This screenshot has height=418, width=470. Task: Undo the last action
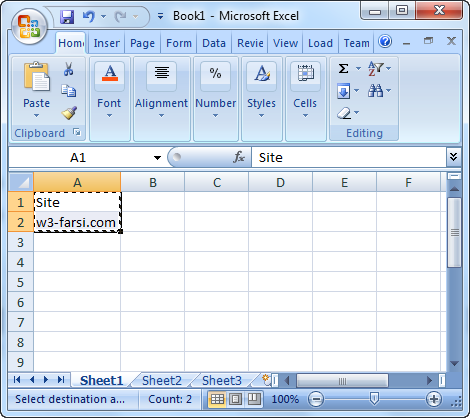(89, 16)
